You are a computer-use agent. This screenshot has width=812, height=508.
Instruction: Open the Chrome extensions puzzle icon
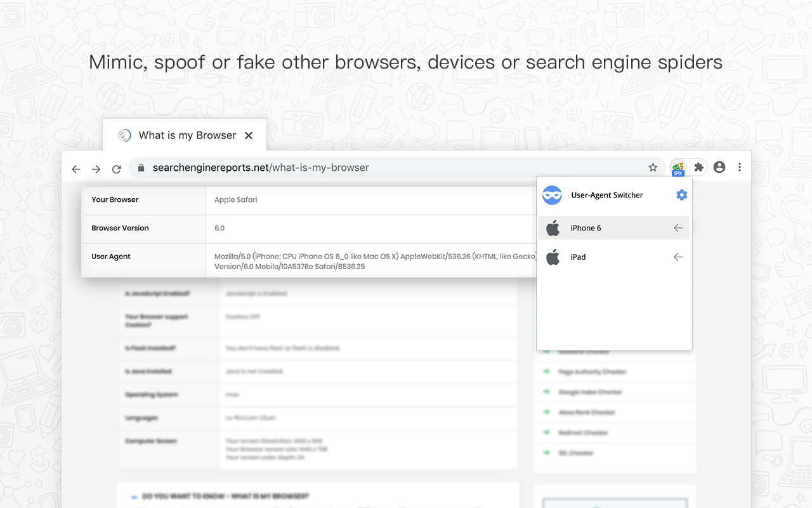tap(698, 167)
